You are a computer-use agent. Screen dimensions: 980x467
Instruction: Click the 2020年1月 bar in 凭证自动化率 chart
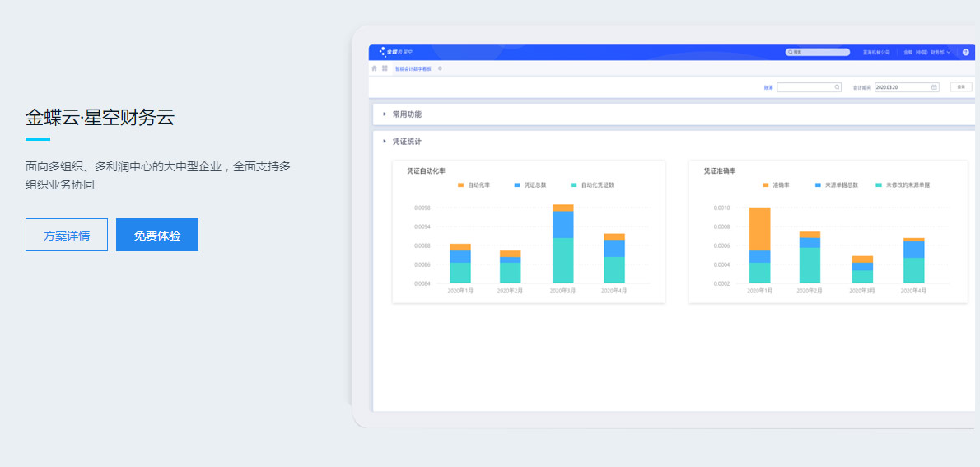pyautogui.click(x=460, y=264)
